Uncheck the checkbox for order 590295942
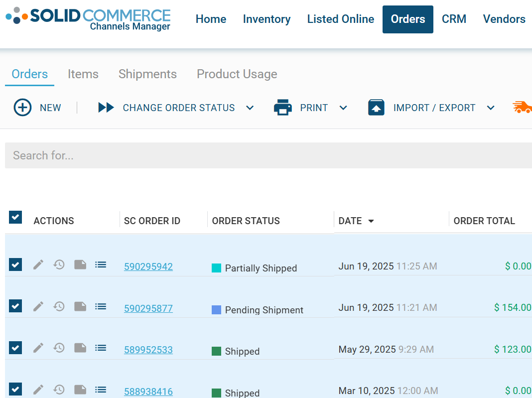 tap(15, 265)
